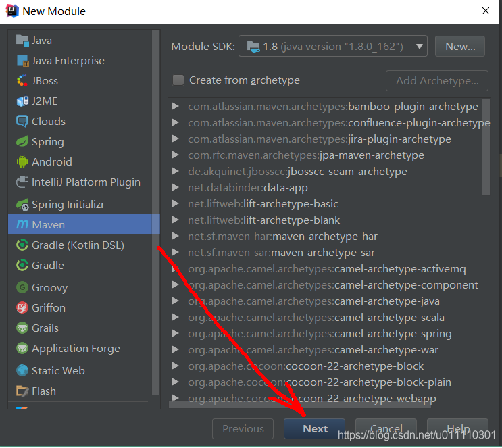Select the Android robot icon

(22, 161)
